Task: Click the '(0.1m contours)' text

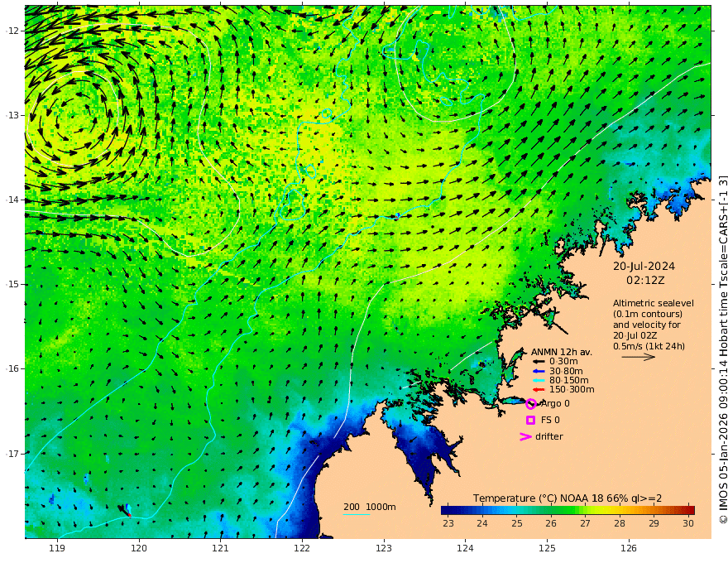Action: click(x=648, y=314)
